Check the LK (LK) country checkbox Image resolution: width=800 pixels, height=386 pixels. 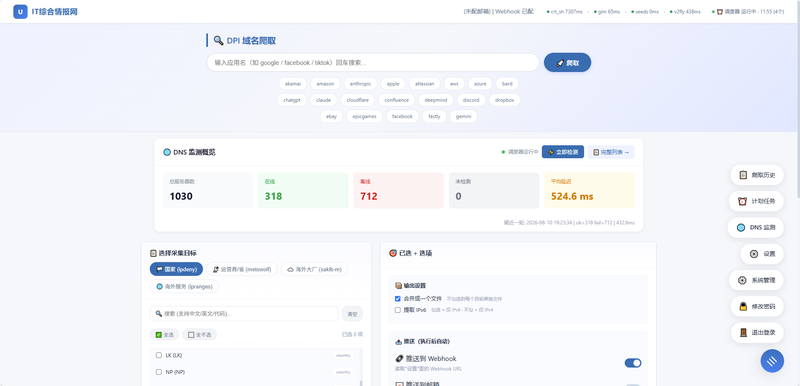pyautogui.click(x=159, y=355)
